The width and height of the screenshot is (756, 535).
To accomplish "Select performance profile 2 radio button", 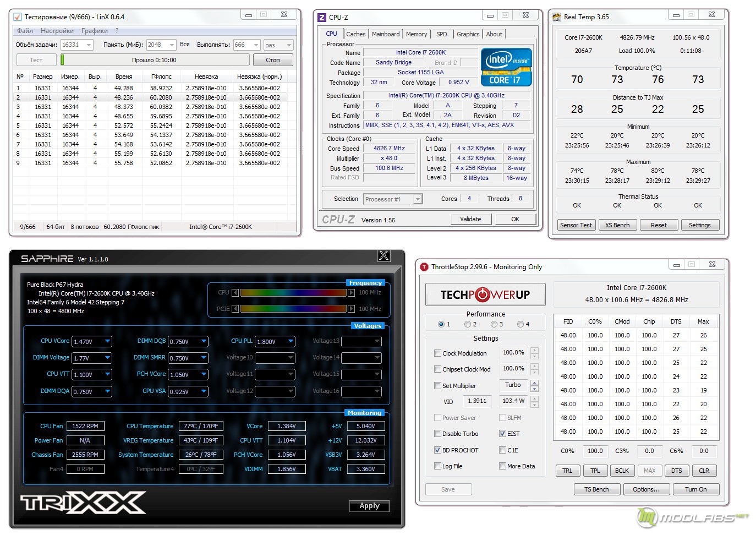I will [468, 324].
